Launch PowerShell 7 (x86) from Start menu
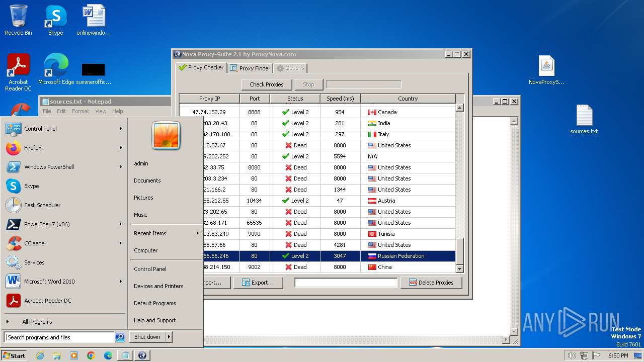Image resolution: width=644 pixels, height=362 pixels. [64, 224]
